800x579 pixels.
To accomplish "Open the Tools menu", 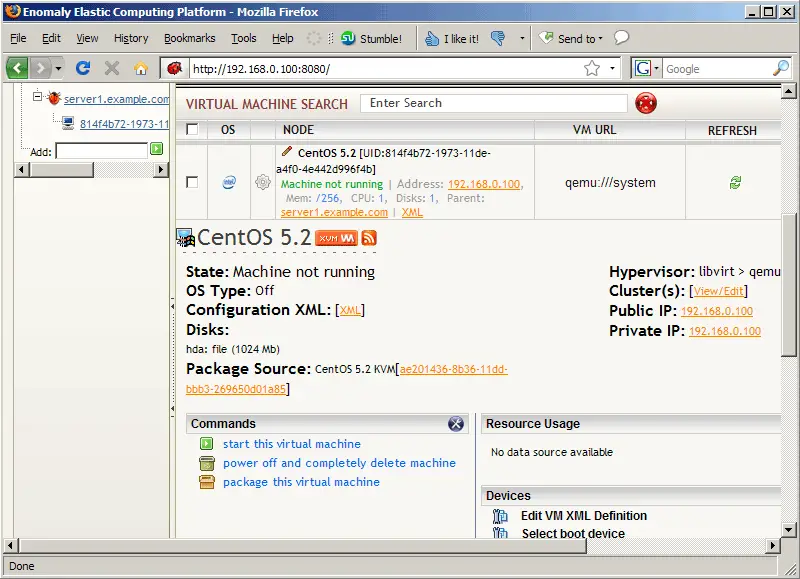I will (x=243, y=38).
